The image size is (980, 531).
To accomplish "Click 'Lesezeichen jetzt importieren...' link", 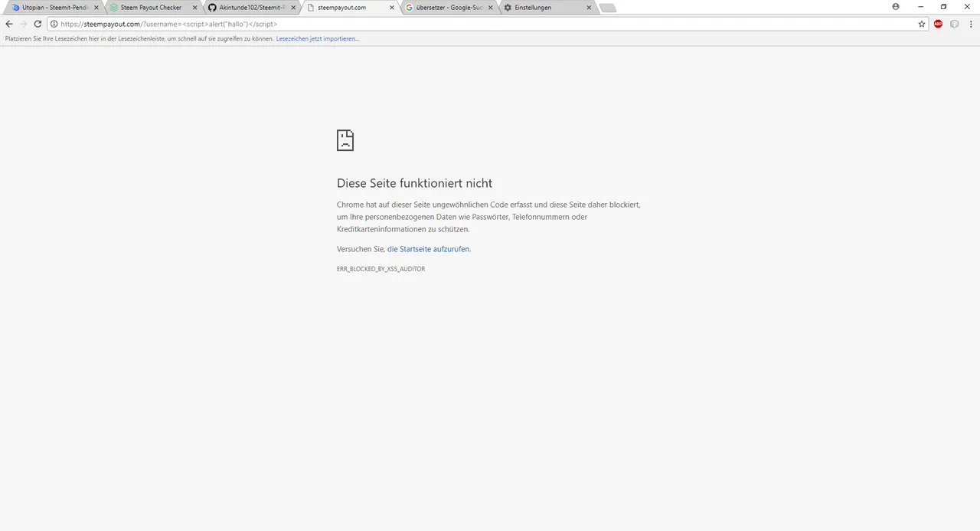I will 317,38.
